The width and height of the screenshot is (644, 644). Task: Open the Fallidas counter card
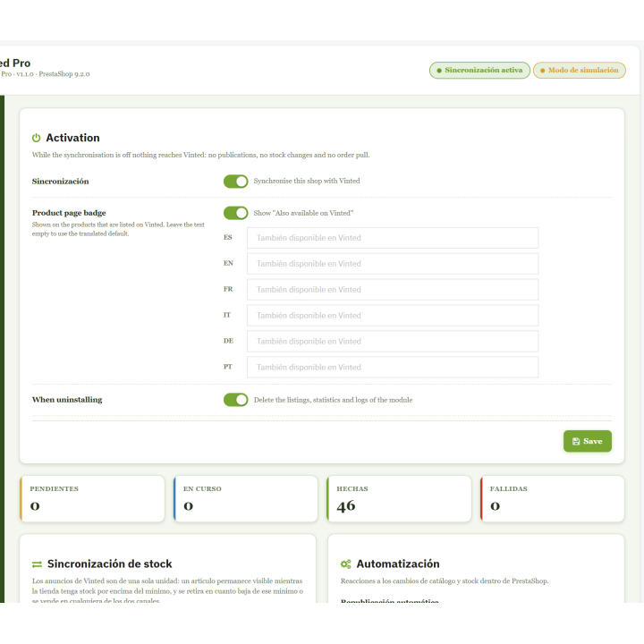point(553,498)
